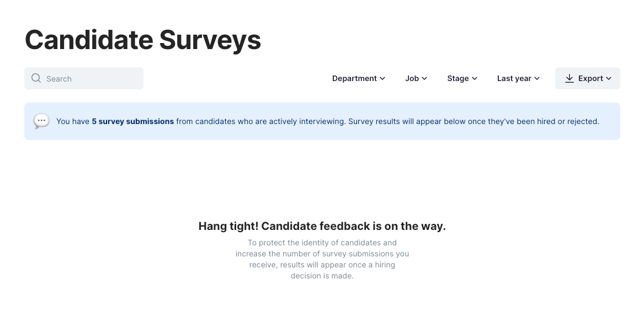
Task: Open the Job filter dropdown
Action: point(416,78)
